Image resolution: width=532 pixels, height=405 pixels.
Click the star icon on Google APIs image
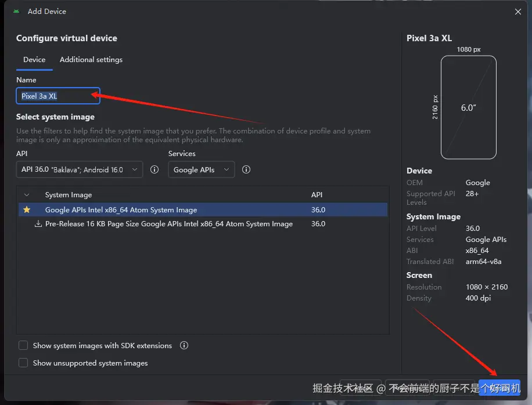click(x=27, y=209)
